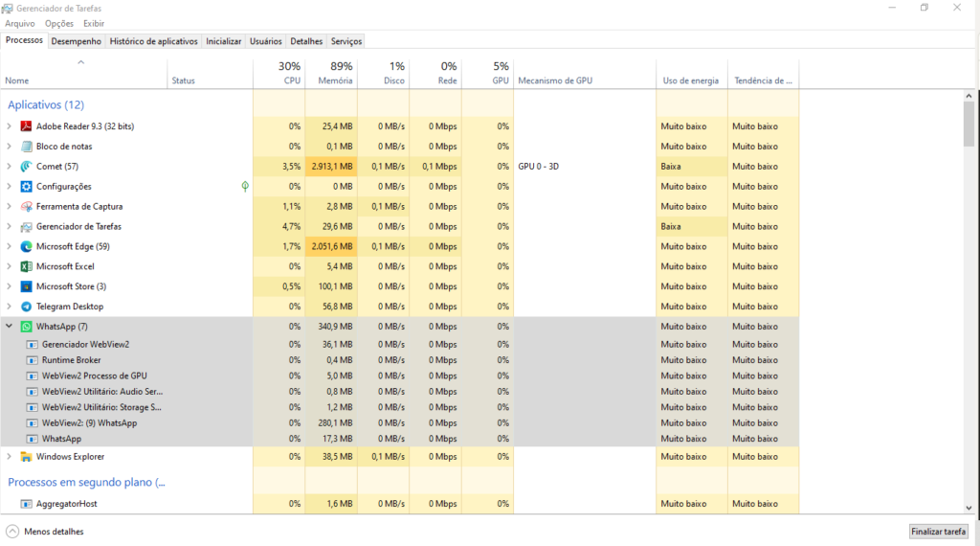This screenshot has width=980, height=546.
Task: Sort by the Nome column header
Action: tap(84, 74)
